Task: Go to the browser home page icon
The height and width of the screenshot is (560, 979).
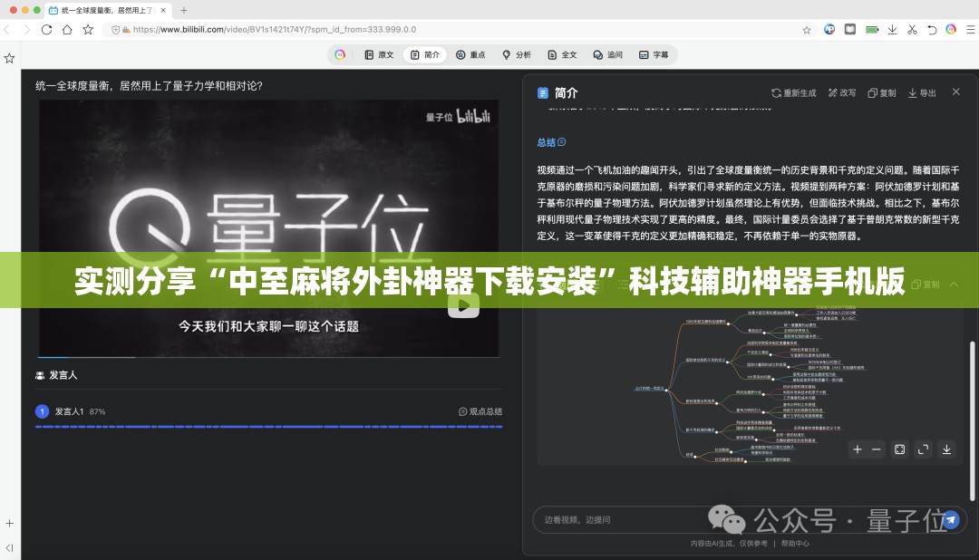Action: coord(67,29)
